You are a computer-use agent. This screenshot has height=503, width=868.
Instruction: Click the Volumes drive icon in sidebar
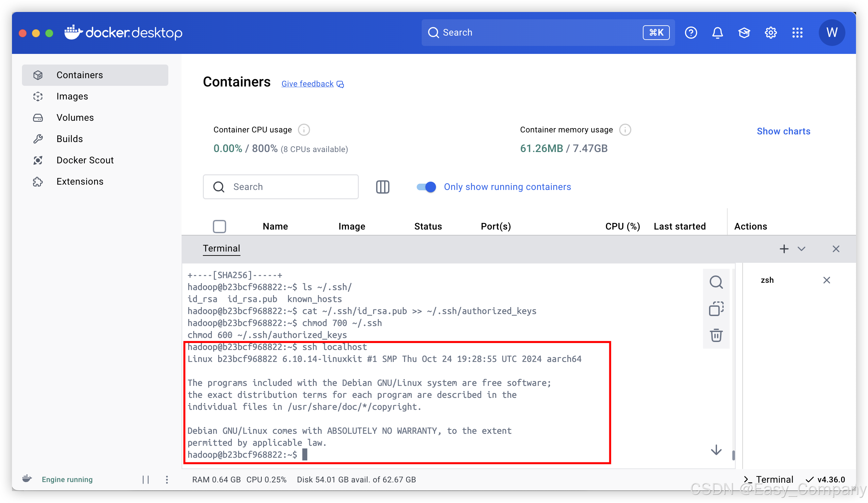pos(38,118)
